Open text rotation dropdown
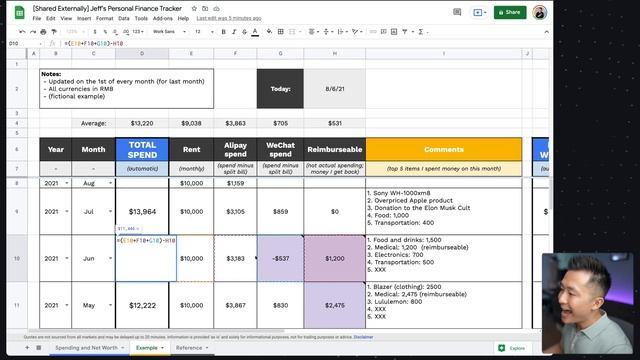 tap(356, 32)
